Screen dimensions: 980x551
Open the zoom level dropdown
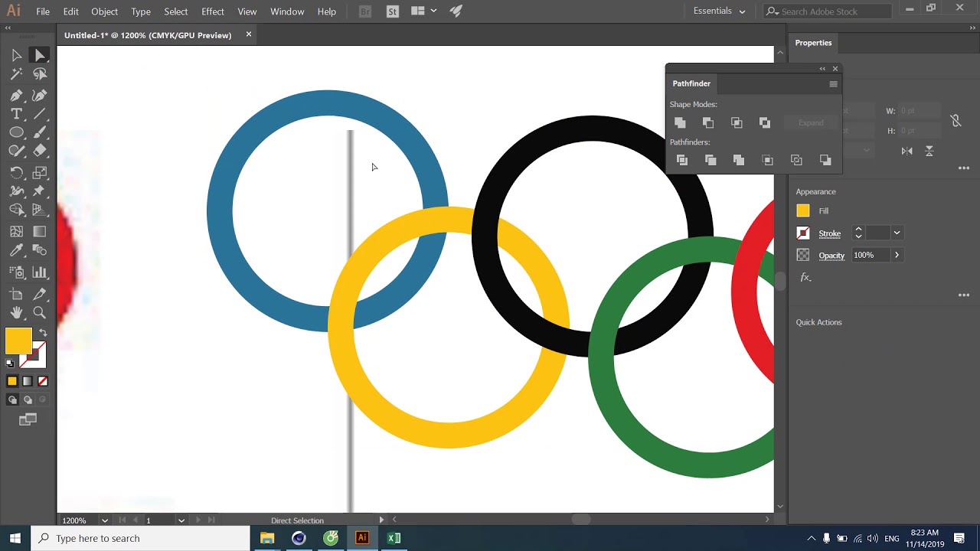click(105, 520)
